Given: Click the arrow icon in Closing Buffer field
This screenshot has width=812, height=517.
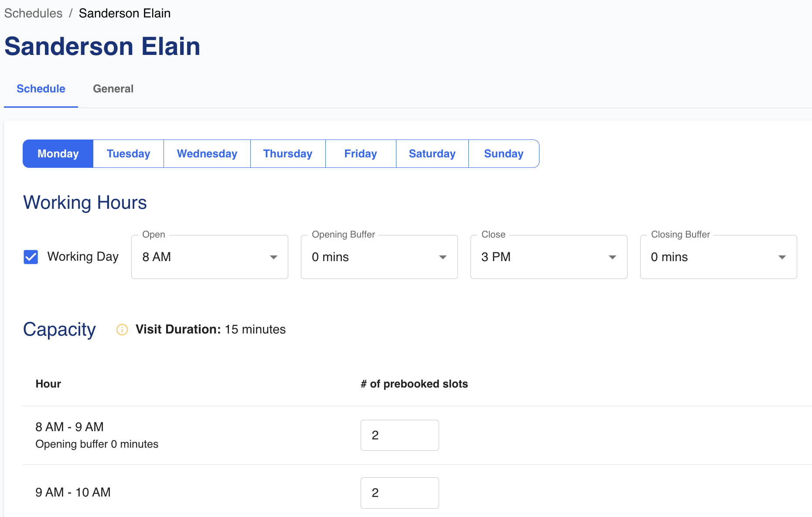Looking at the screenshot, I should click(x=782, y=257).
